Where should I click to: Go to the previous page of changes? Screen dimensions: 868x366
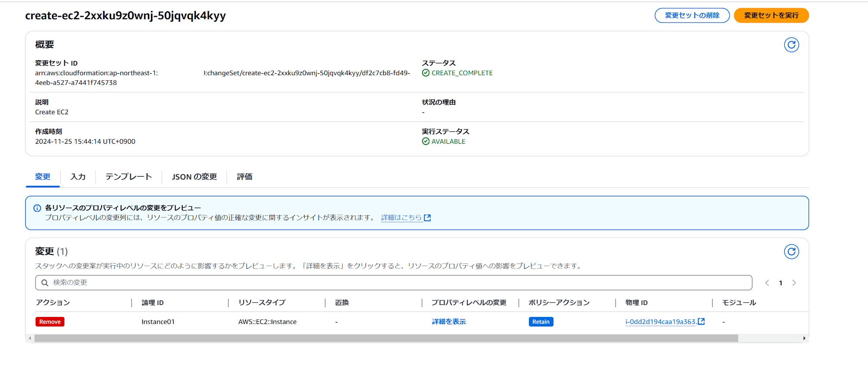pos(767,283)
